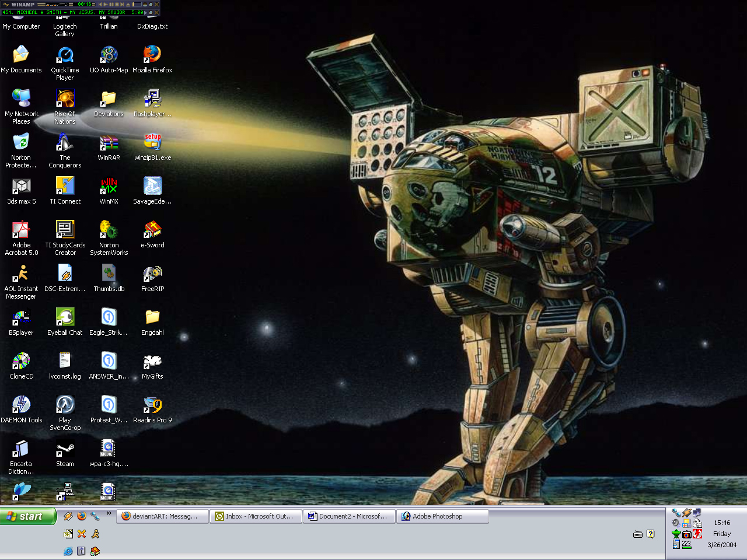Switch to Document2 - Microsoft Word window
The image size is (747, 560).
[x=350, y=516]
